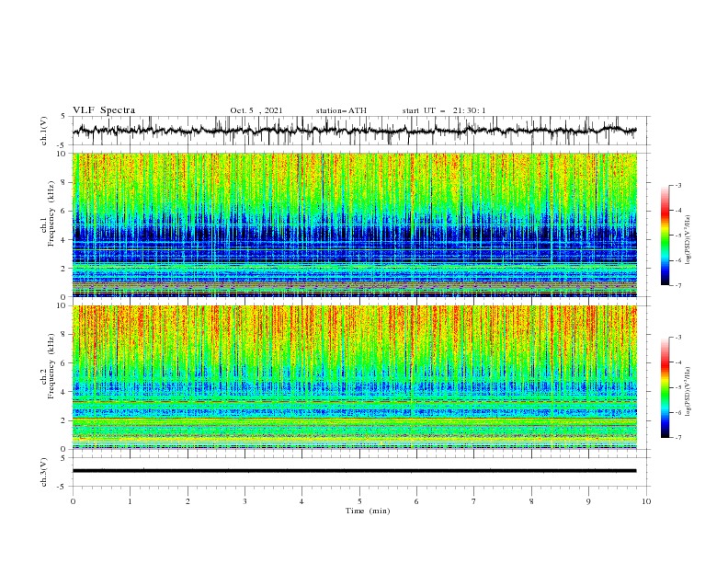Click the time axis tick label '3'

coord(245,501)
